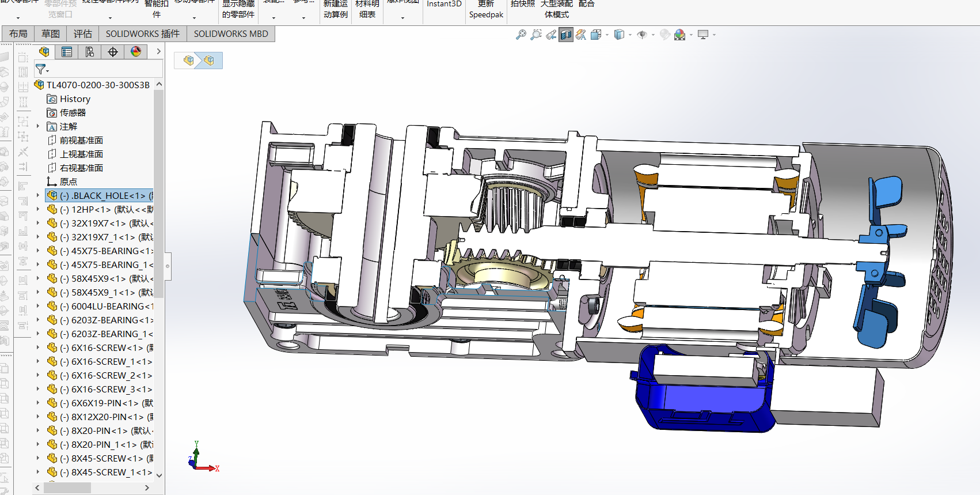Open the Display Style dropdown arrow

(630, 35)
